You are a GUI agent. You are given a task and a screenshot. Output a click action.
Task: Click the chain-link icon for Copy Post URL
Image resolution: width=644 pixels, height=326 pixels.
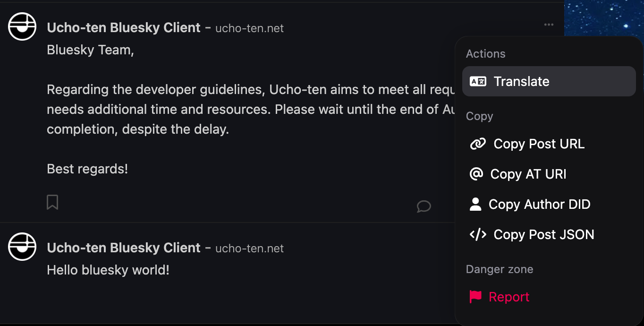click(478, 144)
